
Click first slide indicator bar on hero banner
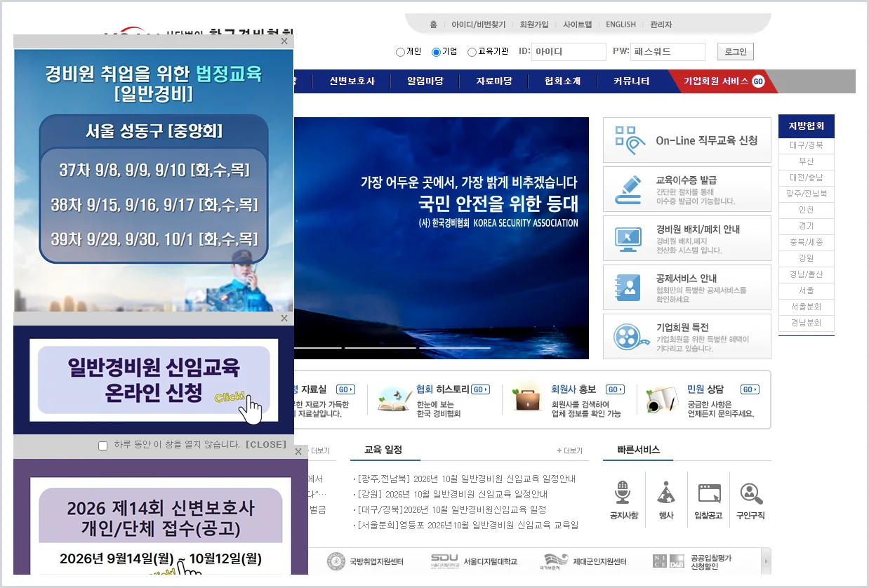[x=318, y=348]
